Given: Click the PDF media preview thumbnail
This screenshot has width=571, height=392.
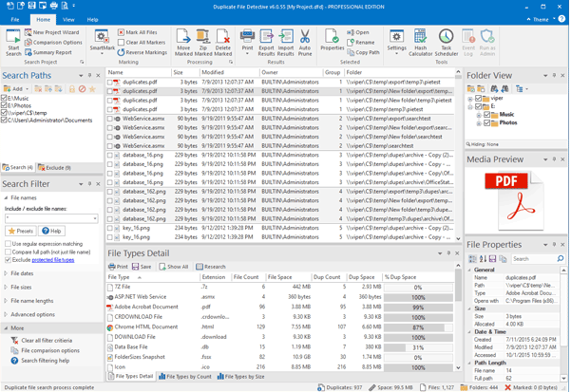Looking at the screenshot, I should pyautogui.click(x=515, y=200).
